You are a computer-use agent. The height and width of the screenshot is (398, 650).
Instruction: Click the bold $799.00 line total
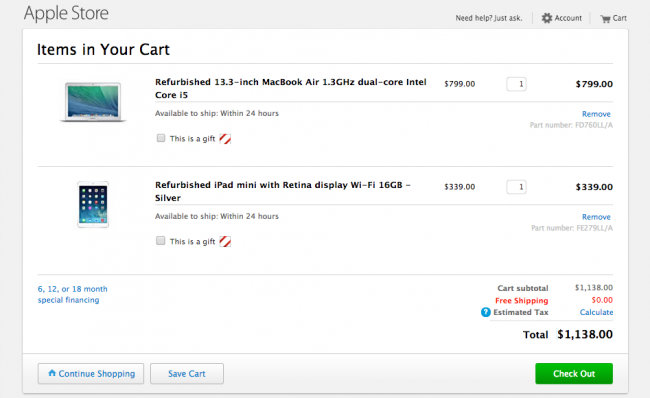tap(594, 84)
